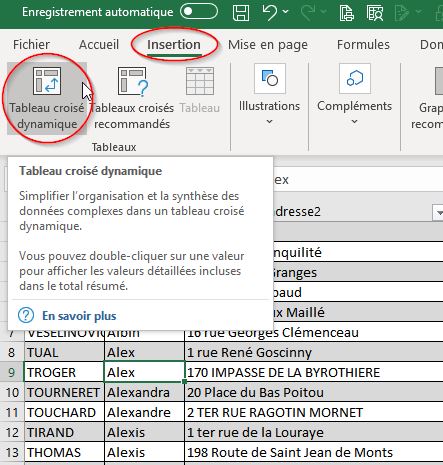Open the Adresse2 column filter dropdown
443x465 pixels.
(438, 212)
